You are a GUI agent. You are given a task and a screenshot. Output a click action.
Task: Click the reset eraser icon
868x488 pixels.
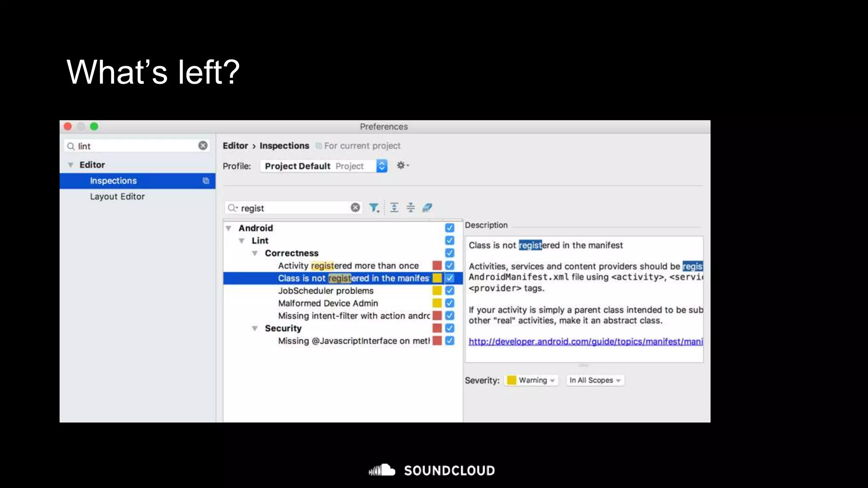[427, 208]
